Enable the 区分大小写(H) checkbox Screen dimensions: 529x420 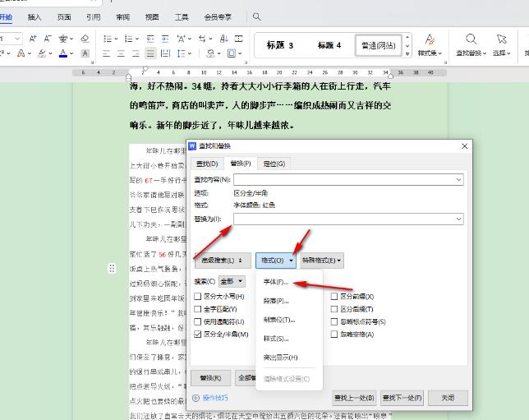pyautogui.click(x=198, y=297)
